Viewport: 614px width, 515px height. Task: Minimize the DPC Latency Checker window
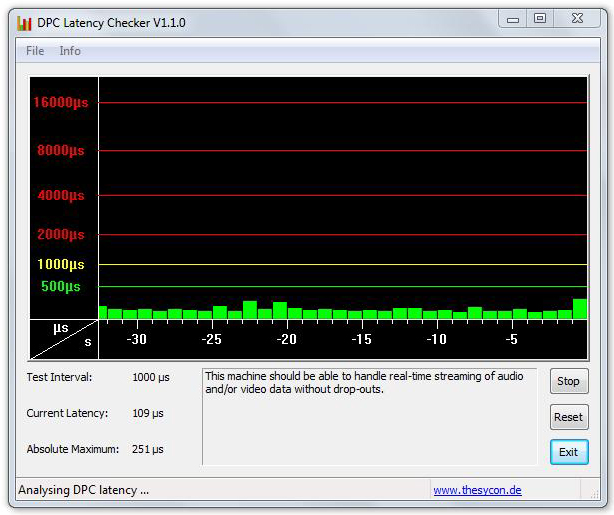(513, 19)
